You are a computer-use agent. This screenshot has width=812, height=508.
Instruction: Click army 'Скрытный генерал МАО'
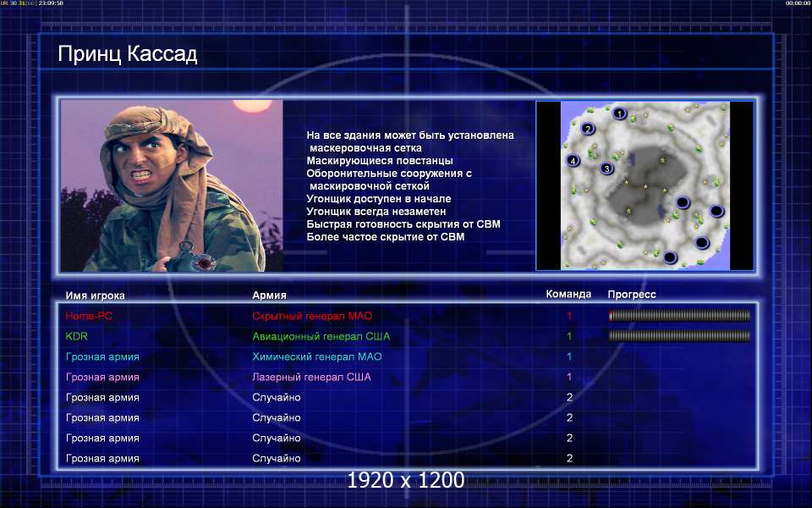(x=312, y=316)
